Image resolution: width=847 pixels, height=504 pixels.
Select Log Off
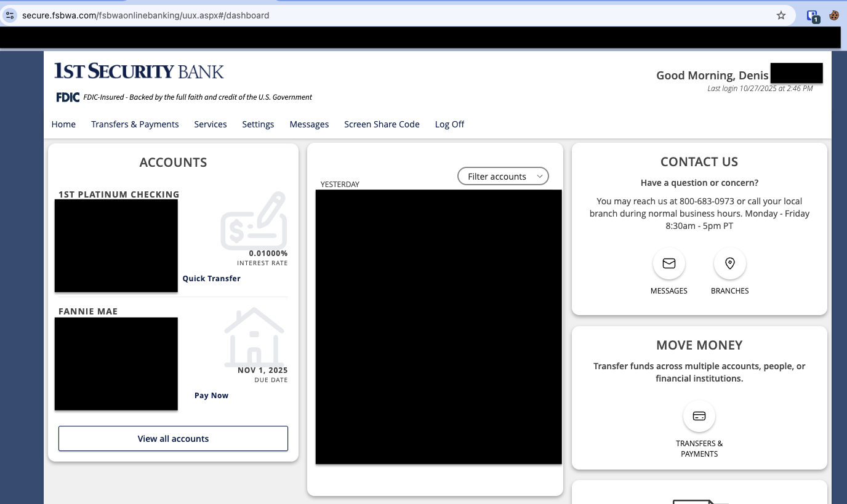[449, 124]
